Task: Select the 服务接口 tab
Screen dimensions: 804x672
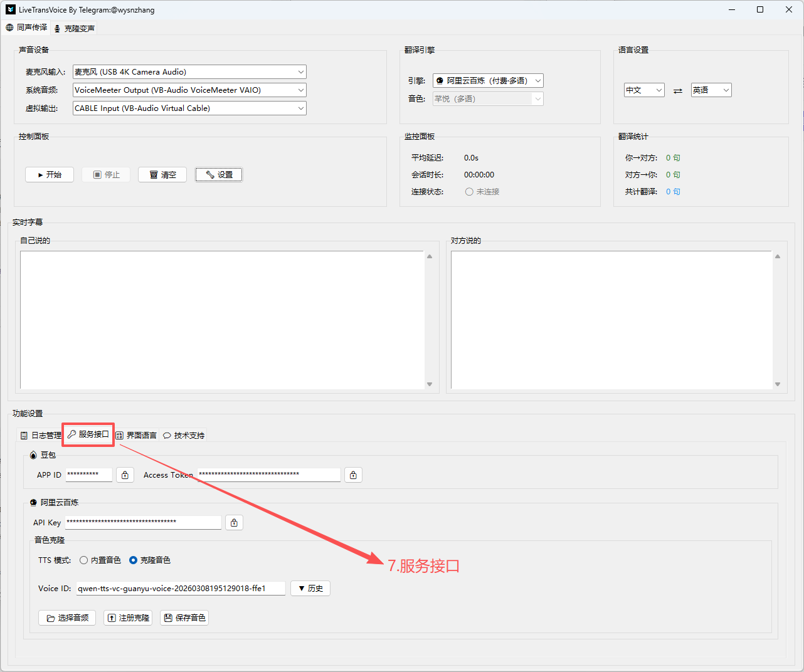Action: 88,434
